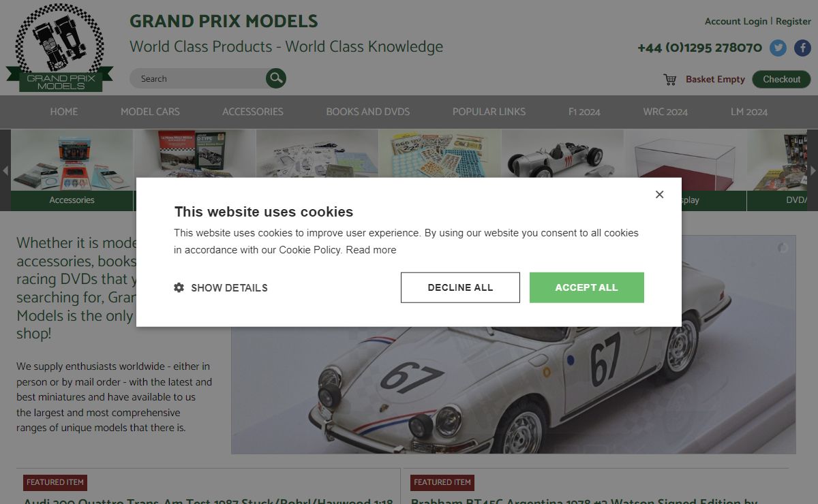Click Decline All cookies button
Viewport: 818px width, 504px height.
click(x=460, y=287)
